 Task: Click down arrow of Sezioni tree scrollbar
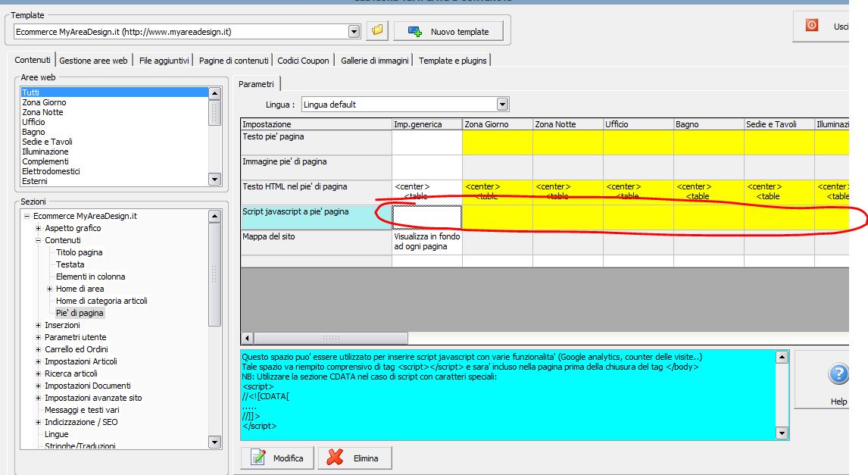[x=214, y=441]
